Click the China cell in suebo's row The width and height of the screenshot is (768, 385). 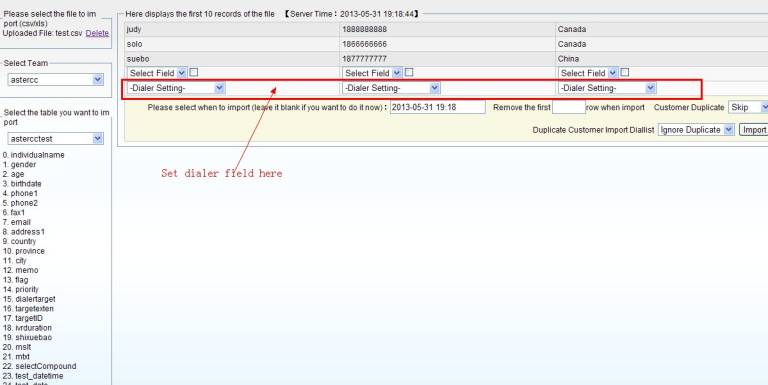coord(662,59)
